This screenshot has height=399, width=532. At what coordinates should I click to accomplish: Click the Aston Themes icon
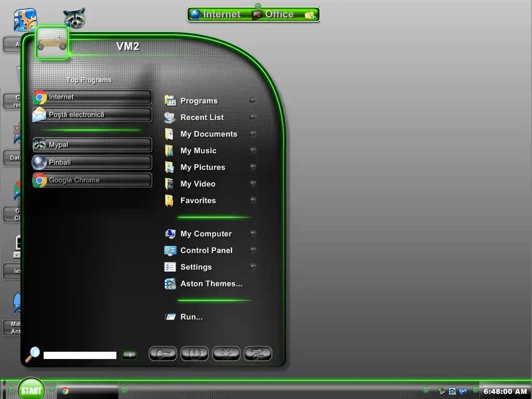click(170, 284)
